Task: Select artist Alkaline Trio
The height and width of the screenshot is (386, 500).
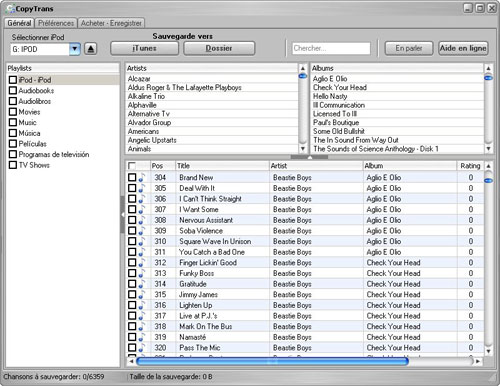Action: (x=146, y=96)
